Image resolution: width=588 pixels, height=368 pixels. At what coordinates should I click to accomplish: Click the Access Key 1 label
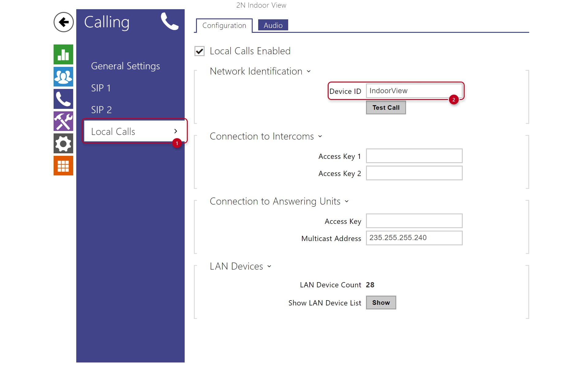[340, 156]
